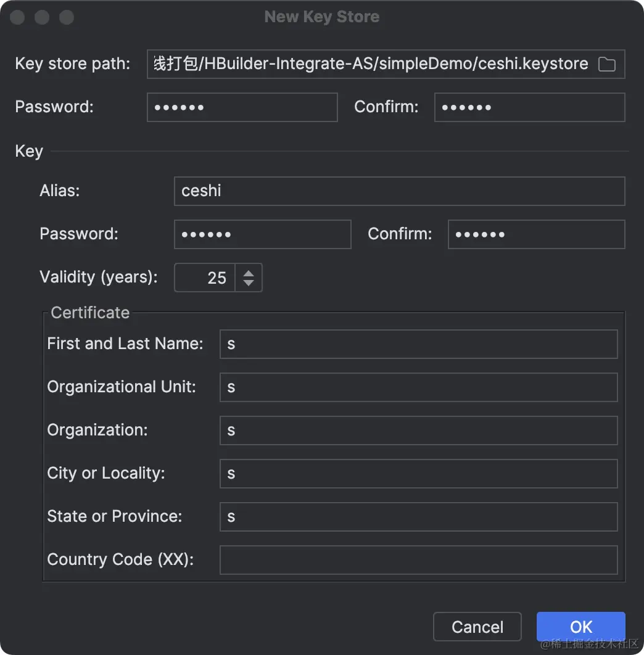Select the Organization input field

point(419,430)
